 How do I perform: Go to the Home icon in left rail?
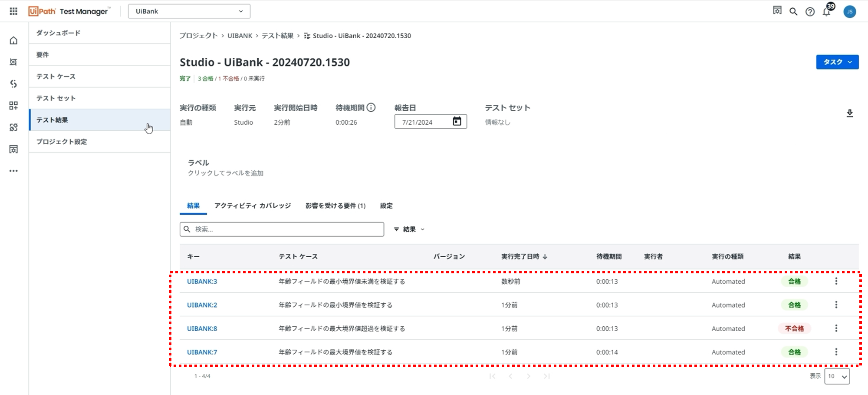click(x=13, y=40)
